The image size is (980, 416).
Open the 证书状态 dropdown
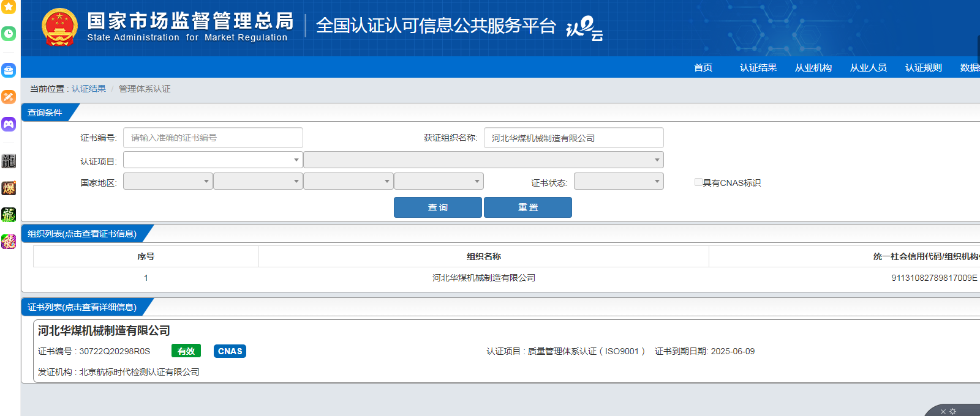point(619,181)
